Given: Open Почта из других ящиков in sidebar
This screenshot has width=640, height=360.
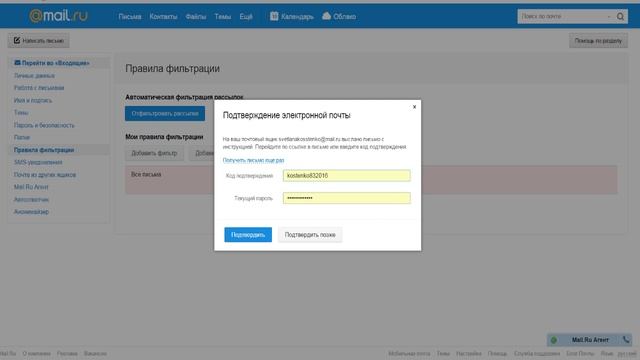Looking at the screenshot, I should [45, 175].
